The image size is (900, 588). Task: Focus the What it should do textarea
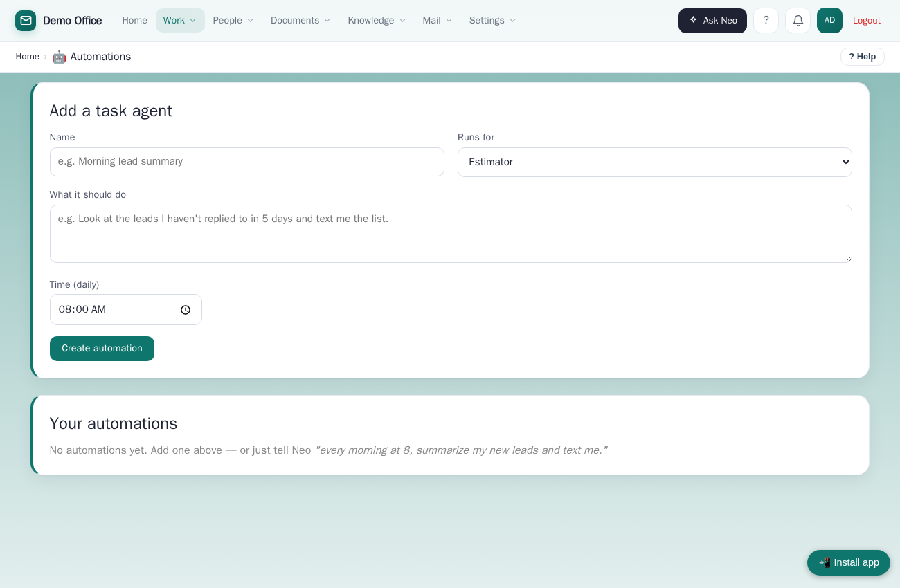pos(451,234)
